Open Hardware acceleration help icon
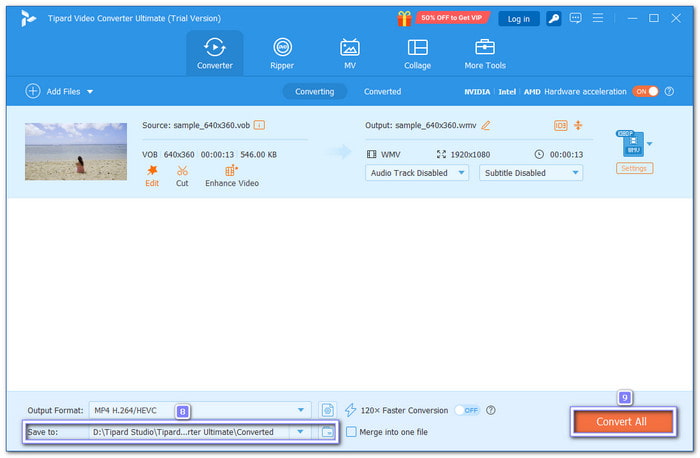The width and height of the screenshot is (700, 458). click(x=669, y=92)
